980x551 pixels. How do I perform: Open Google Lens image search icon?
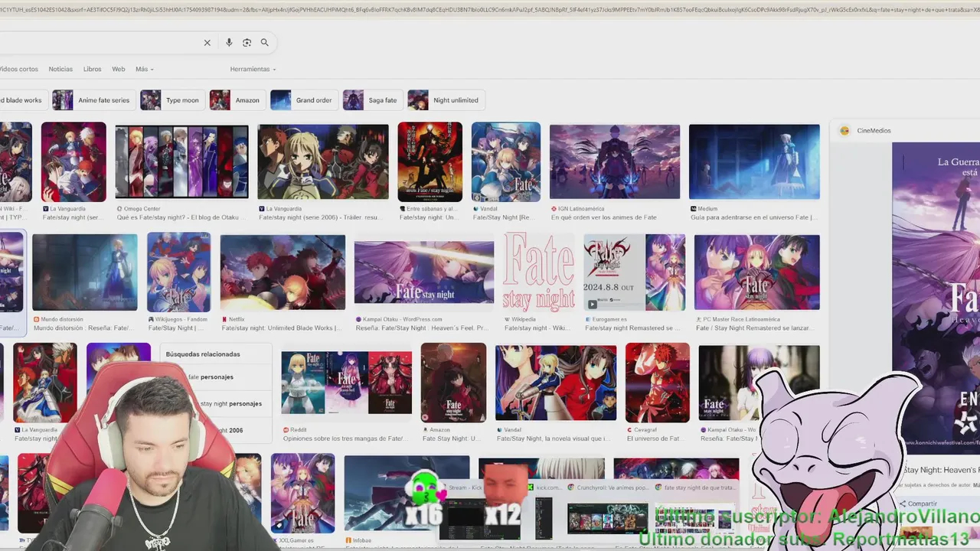pyautogui.click(x=247, y=43)
